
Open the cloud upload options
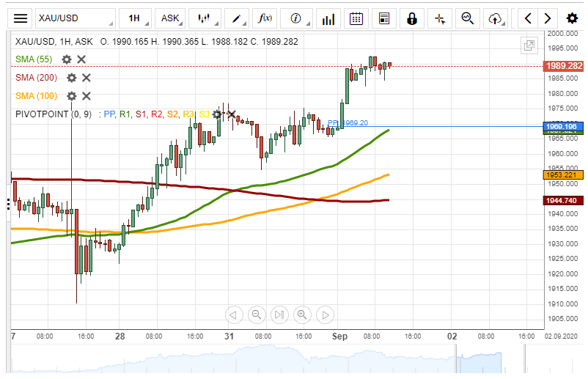click(x=497, y=18)
